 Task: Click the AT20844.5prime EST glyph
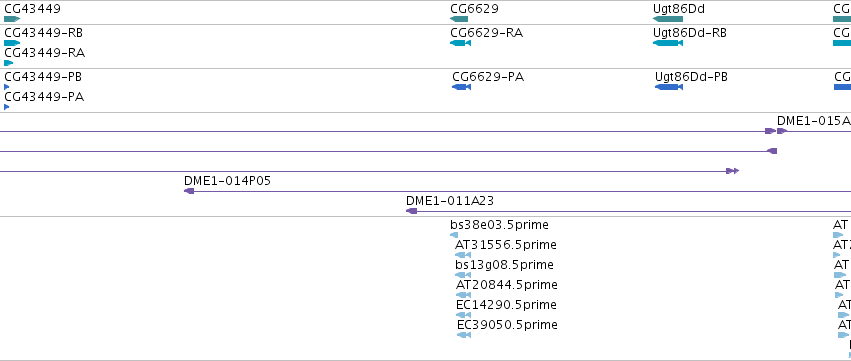click(x=463, y=295)
